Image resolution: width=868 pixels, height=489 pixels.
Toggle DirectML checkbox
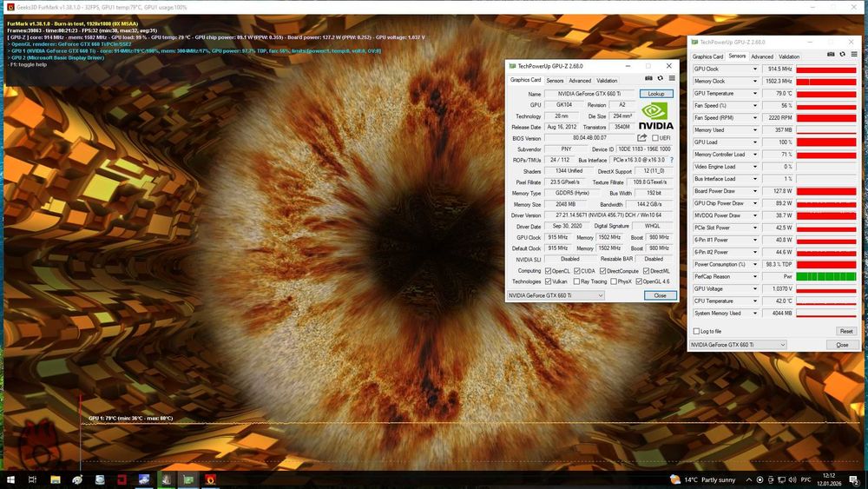[646, 271]
